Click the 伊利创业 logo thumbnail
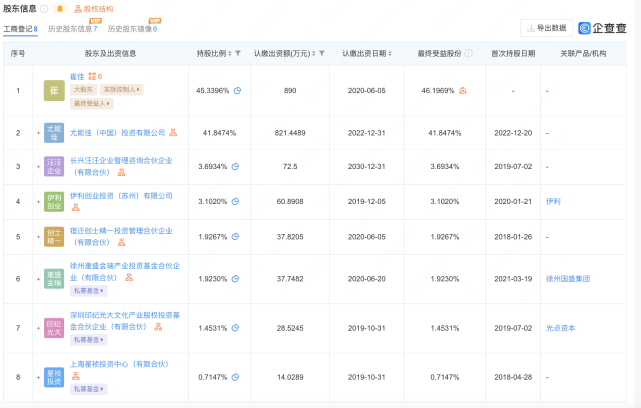641x408 pixels. [54, 202]
